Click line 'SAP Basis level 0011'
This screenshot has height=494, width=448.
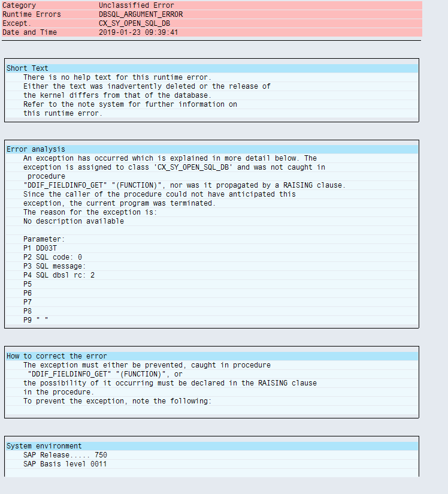tap(65, 464)
